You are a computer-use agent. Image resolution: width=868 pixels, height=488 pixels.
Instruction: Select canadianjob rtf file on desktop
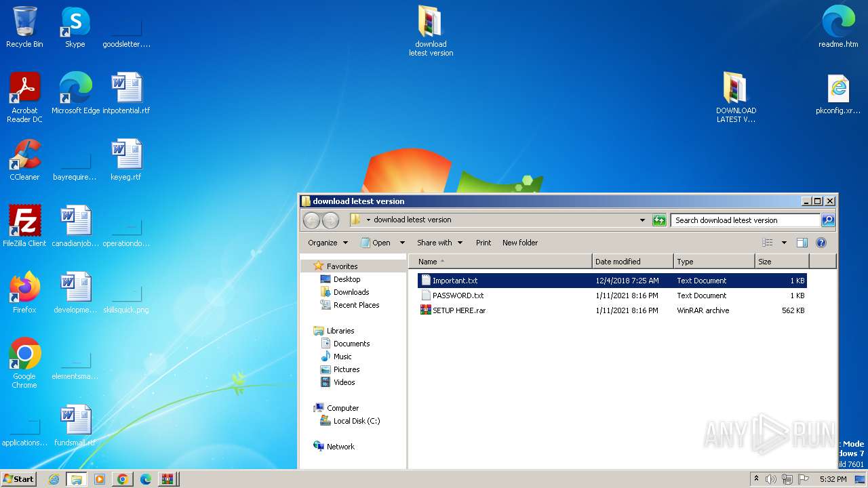click(x=75, y=226)
